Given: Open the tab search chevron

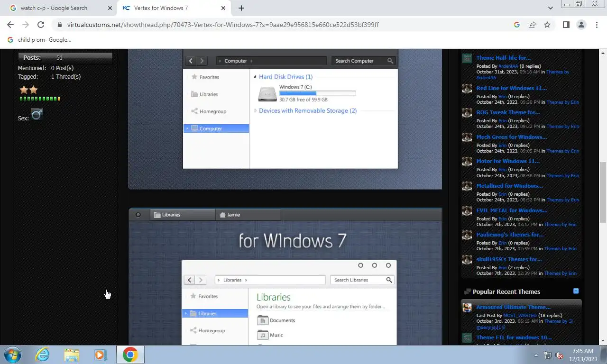Looking at the screenshot, I should [550, 8].
